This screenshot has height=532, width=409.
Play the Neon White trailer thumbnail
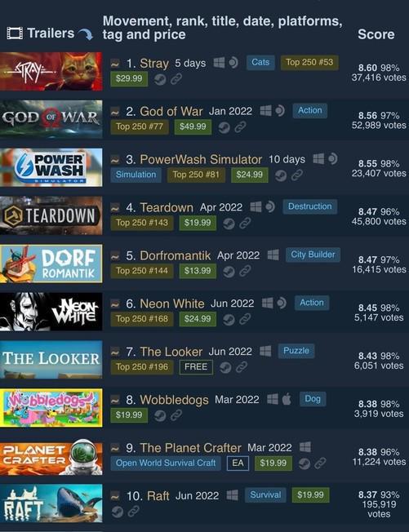[51, 312]
